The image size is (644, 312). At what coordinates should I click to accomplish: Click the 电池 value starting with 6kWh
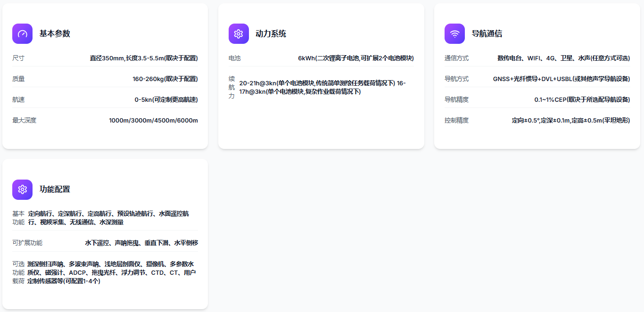(355, 58)
